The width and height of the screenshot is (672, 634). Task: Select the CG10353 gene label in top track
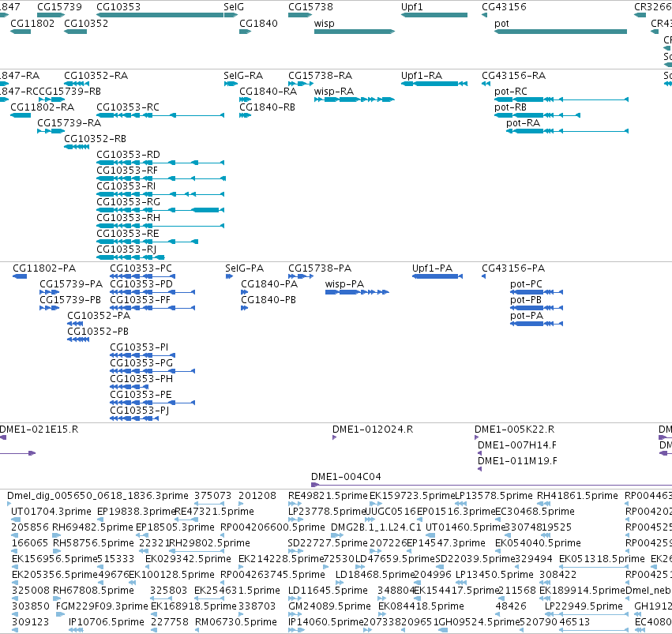click(118, 7)
